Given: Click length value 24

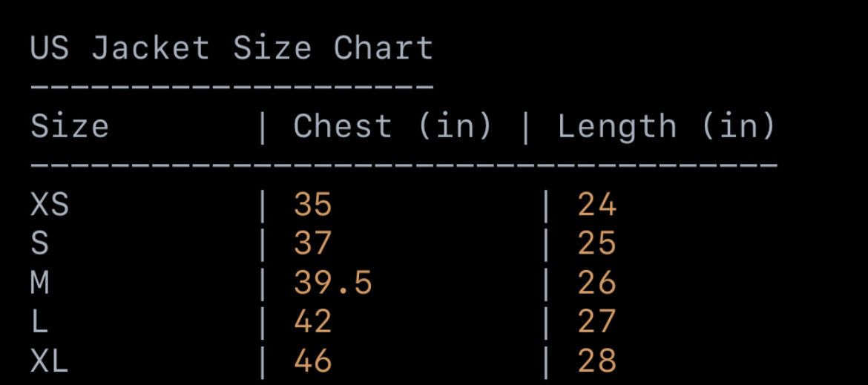Looking at the screenshot, I should (x=597, y=204).
